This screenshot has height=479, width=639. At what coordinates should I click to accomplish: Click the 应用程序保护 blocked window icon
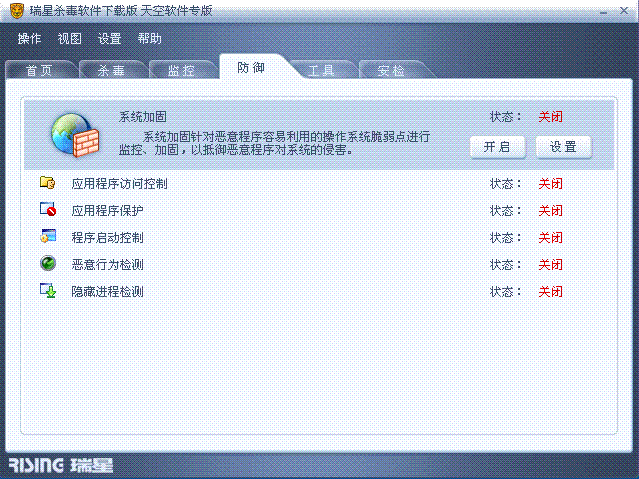coord(48,209)
